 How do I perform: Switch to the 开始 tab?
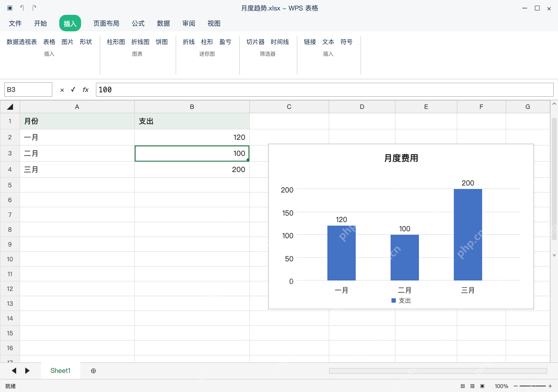click(41, 24)
